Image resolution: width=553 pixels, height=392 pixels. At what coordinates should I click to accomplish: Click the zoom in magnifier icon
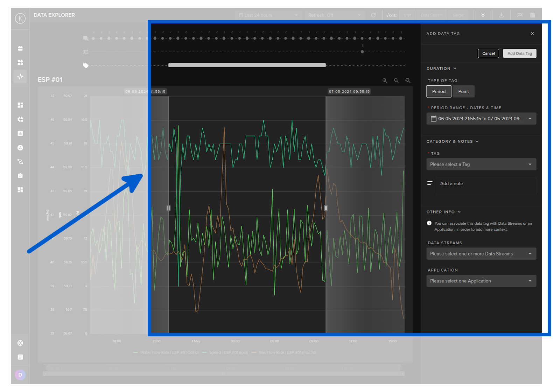pos(385,80)
